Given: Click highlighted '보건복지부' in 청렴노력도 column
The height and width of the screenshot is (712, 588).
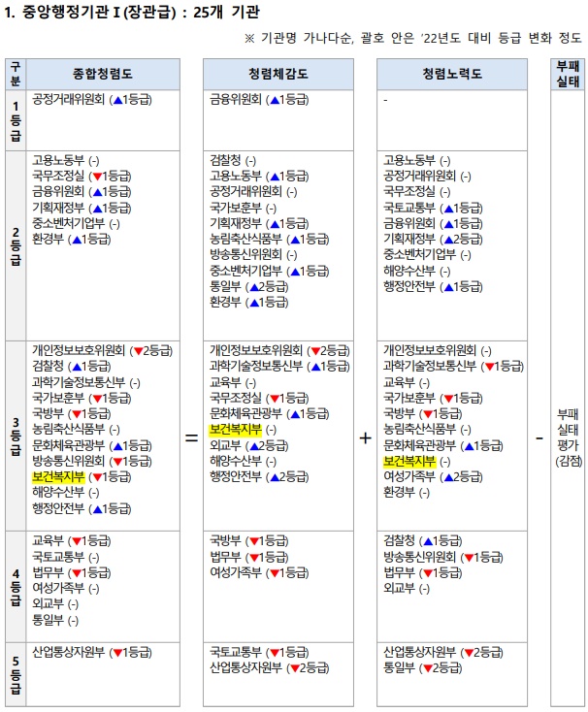Looking at the screenshot, I should [x=409, y=461].
